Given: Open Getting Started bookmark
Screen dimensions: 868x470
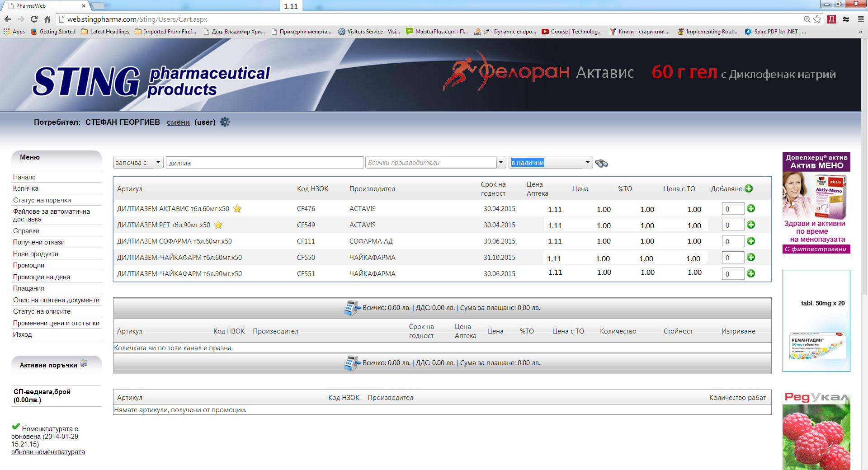Looking at the screenshot, I should coord(53,32).
